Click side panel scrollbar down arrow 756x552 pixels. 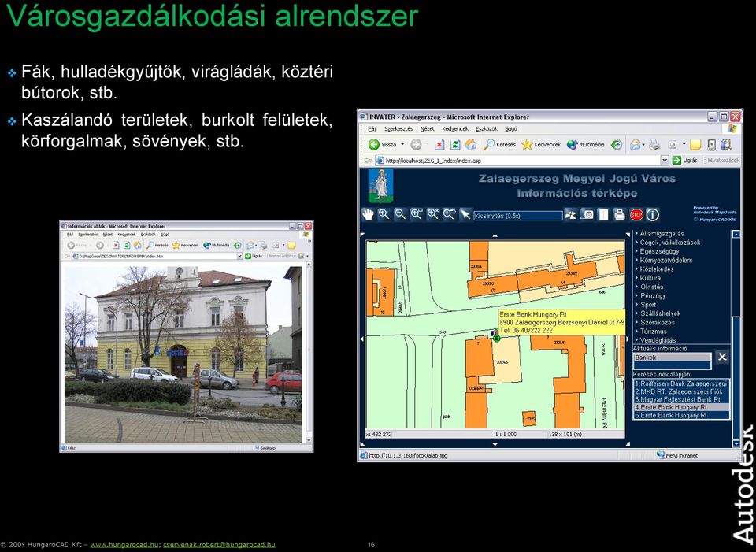(736, 443)
